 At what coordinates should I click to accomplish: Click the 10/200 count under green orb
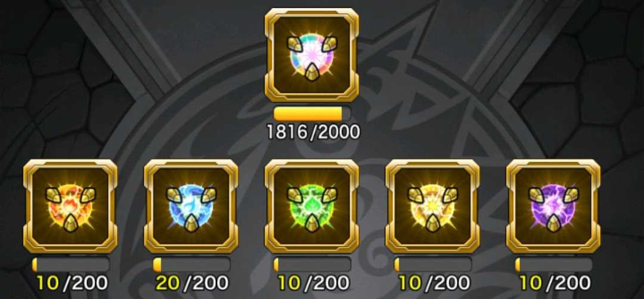[314, 283]
